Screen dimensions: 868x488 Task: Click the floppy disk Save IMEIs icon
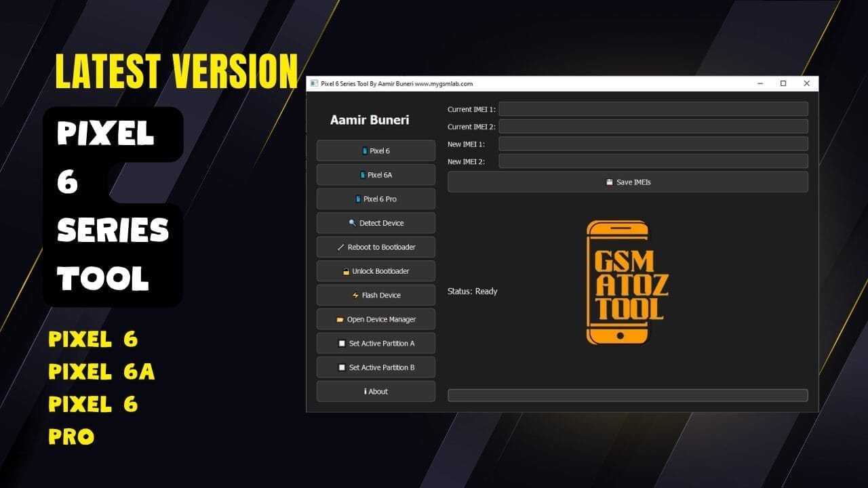[610, 182]
